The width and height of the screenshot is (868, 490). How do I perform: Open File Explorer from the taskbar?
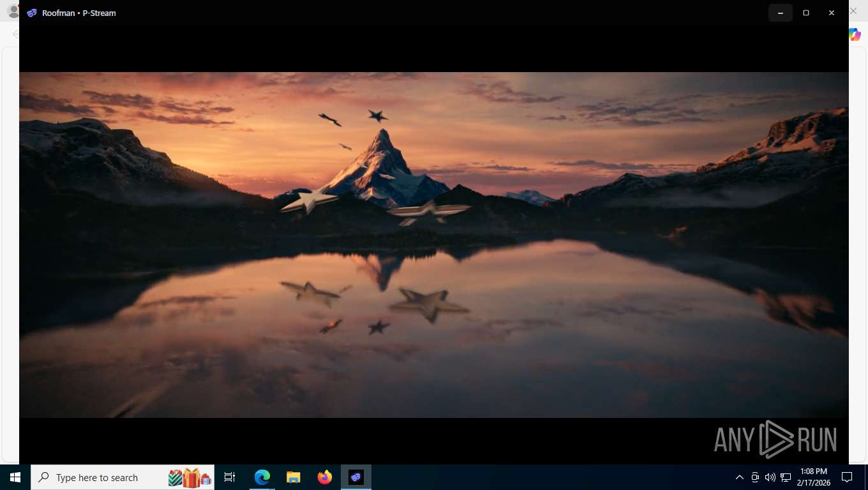293,477
